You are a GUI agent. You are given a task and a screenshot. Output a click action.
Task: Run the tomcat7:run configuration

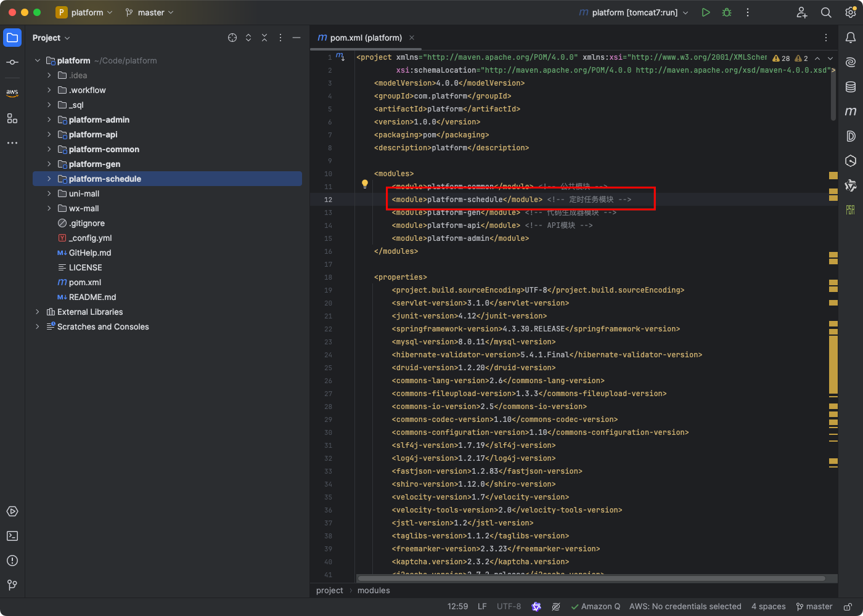(706, 12)
